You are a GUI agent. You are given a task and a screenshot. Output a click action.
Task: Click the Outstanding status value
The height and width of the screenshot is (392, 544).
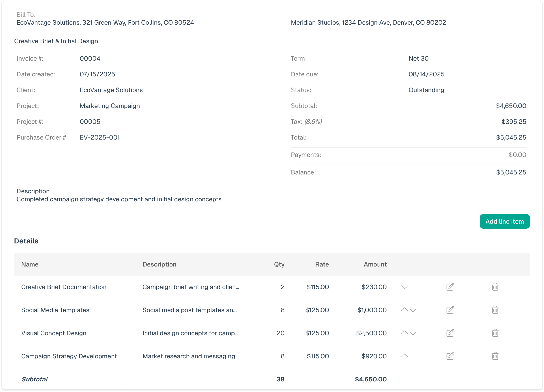point(426,90)
